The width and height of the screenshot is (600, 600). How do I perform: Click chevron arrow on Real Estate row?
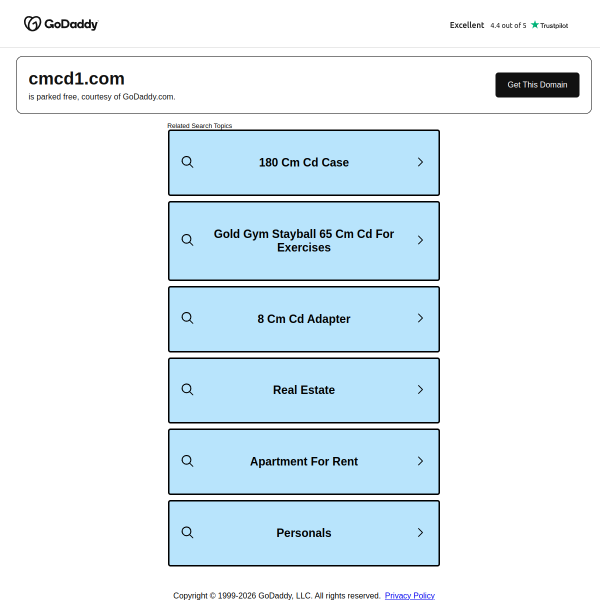click(420, 390)
